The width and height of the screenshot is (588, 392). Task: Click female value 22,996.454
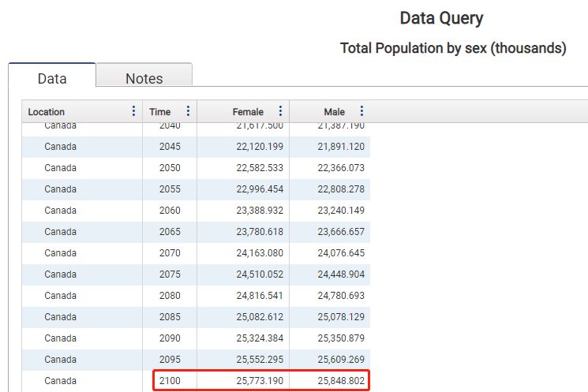(260, 189)
